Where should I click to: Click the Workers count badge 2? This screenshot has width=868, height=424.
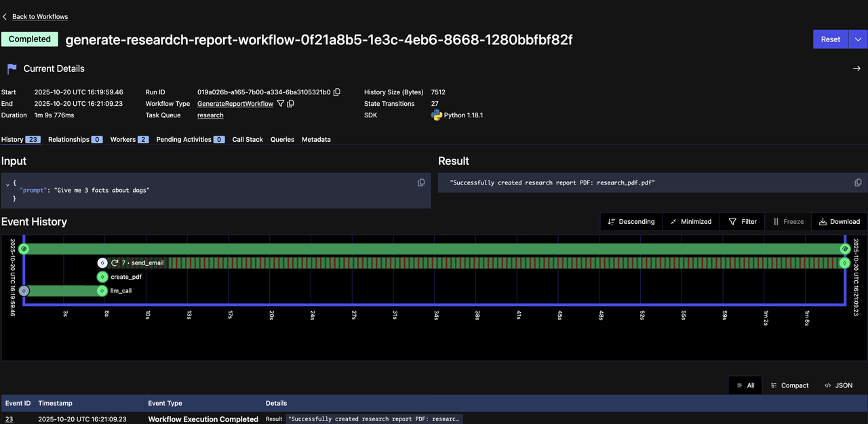point(143,139)
